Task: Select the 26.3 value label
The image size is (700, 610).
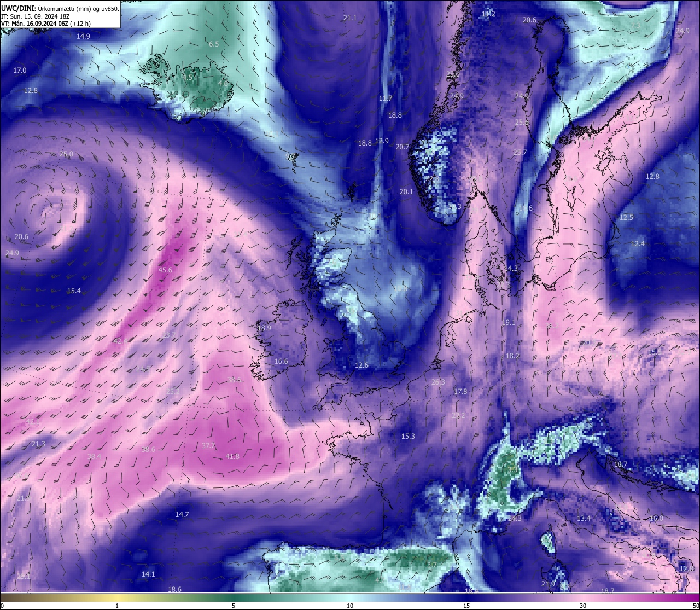Action: (438, 382)
